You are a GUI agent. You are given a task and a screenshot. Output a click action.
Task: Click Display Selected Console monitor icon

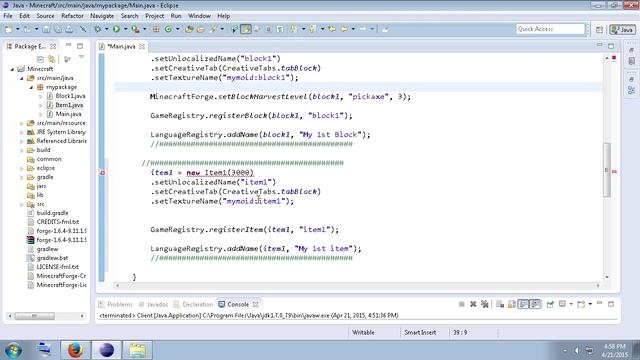(x=562, y=304)
